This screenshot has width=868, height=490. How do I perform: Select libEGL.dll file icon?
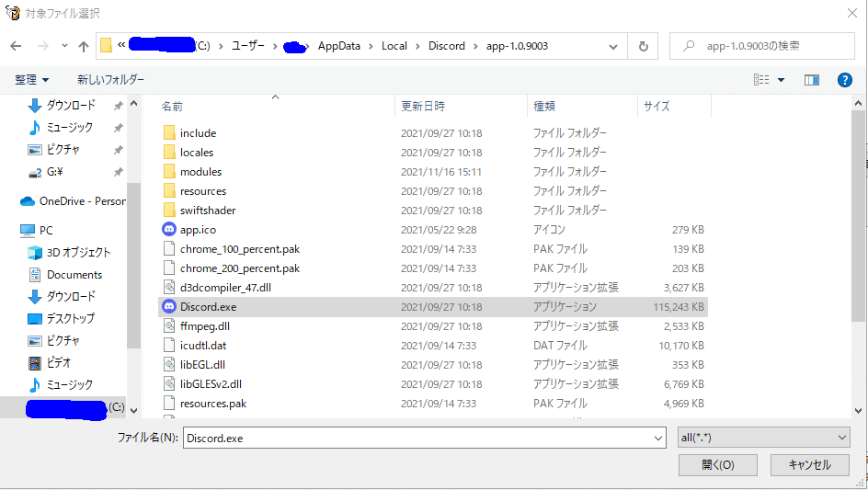tap(169, 365)
